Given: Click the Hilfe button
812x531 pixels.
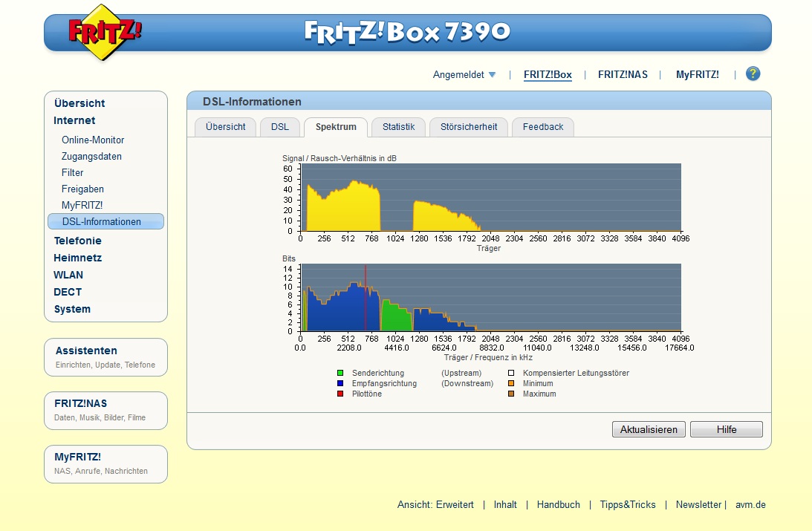Looking at the screenshot, I should point(726,429).
